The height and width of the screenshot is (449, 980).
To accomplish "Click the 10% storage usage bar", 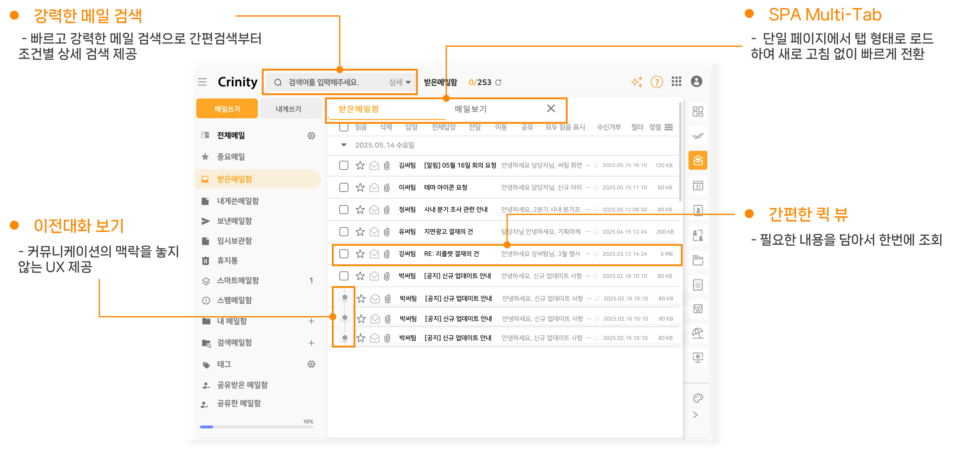I will 256,426.
